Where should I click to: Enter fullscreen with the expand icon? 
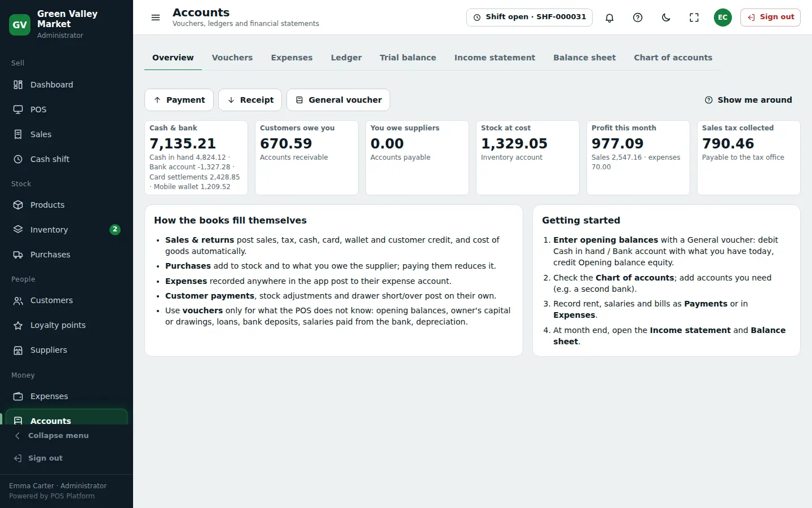(694, 17)
